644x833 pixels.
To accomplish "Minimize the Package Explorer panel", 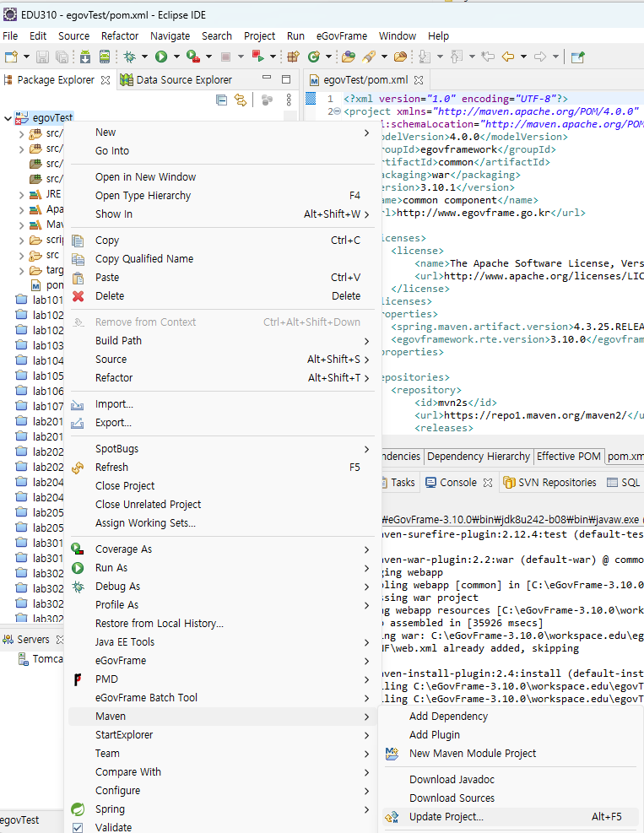I will click(x=267, y=78).
